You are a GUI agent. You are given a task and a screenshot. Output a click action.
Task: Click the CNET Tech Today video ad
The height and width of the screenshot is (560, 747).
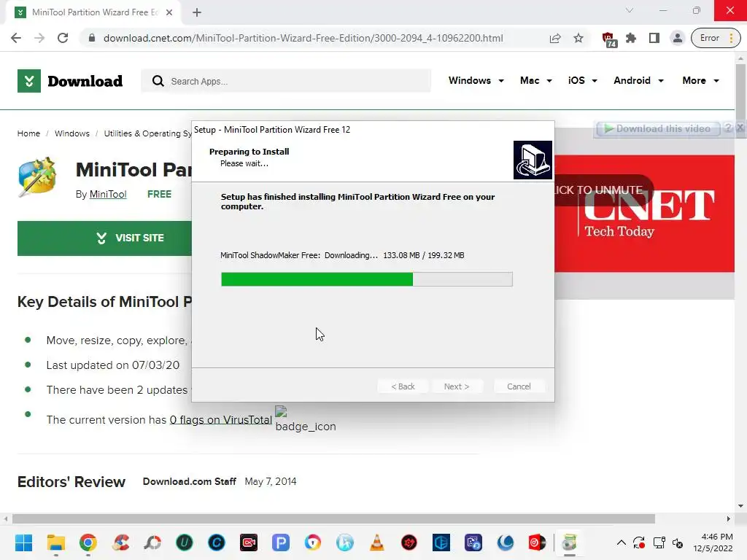click(x=645, y=214)
